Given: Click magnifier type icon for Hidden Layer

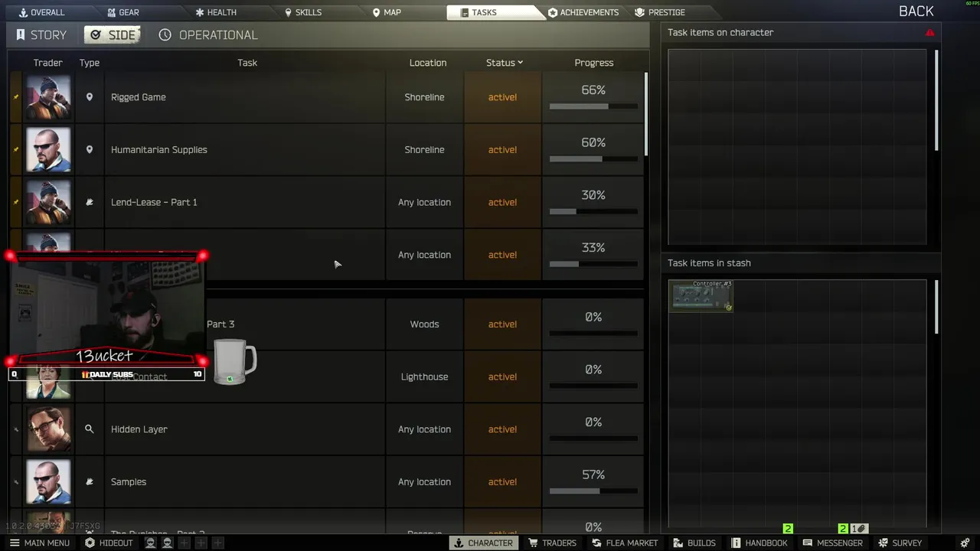Looking at the screenshot, I should [x=90, y=429].
